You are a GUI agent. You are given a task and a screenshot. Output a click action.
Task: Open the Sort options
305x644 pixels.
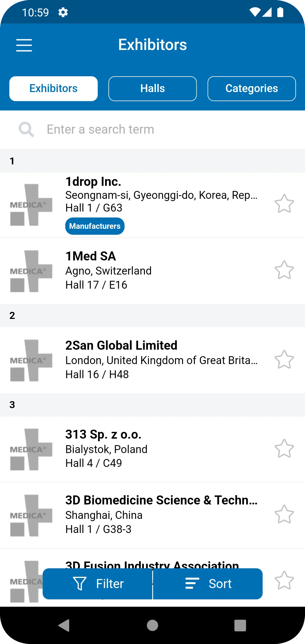pyautogui.click(x=208, y=584)
